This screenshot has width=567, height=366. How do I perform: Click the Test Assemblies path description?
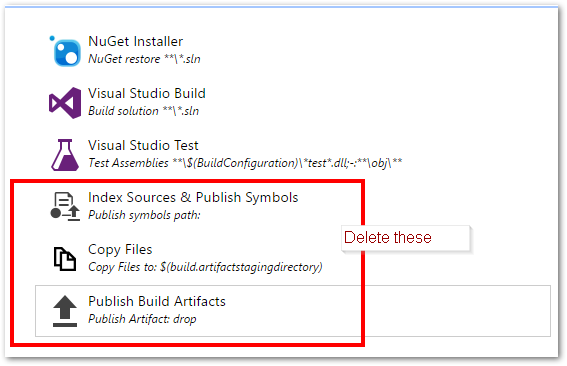point(245,163)
